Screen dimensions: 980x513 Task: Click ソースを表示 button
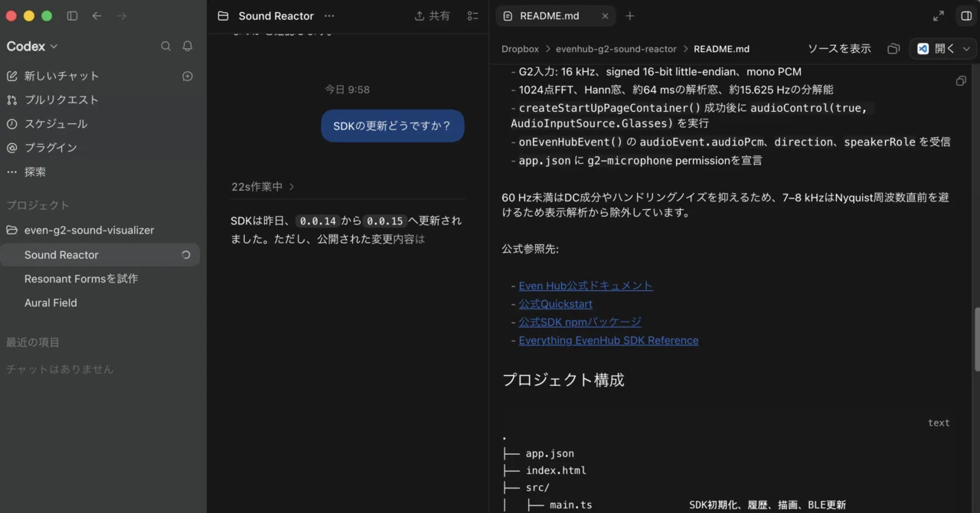[x=839, y=48]
